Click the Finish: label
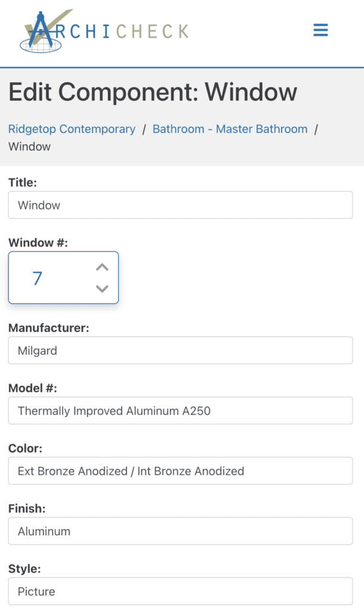 [27, 508]
